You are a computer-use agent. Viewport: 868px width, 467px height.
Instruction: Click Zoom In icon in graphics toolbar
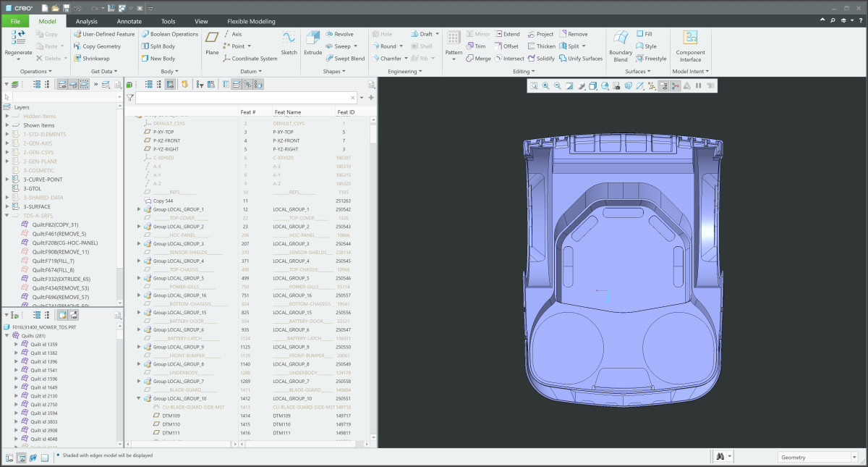[x=545, y=86]
